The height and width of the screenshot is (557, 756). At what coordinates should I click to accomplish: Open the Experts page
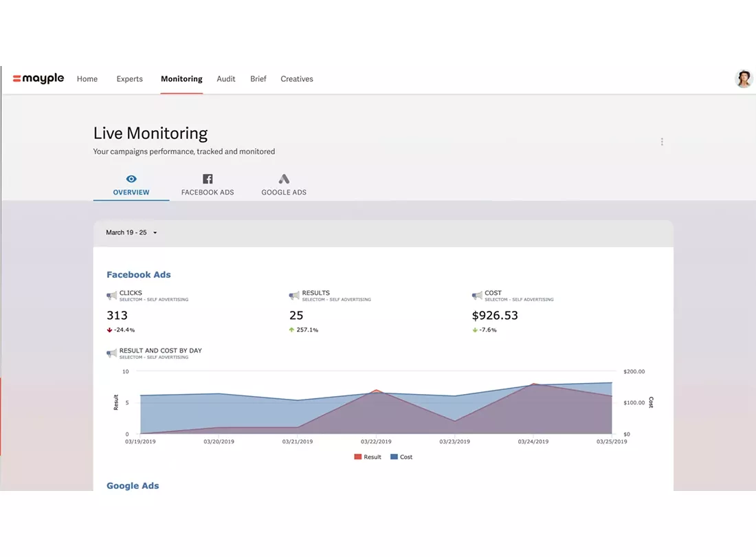(130, 78)
